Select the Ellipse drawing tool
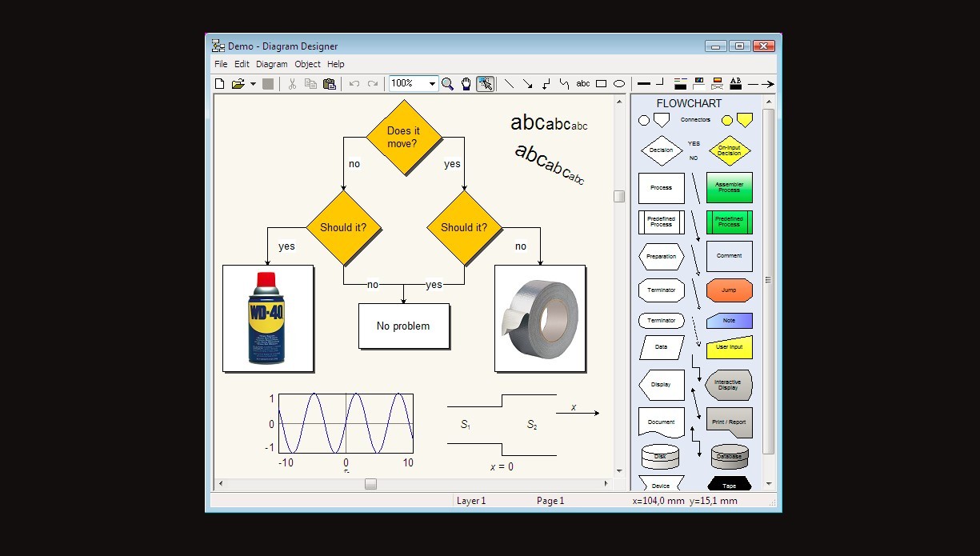Viewport: 980px width, 556px height. [x=618, y=83]
